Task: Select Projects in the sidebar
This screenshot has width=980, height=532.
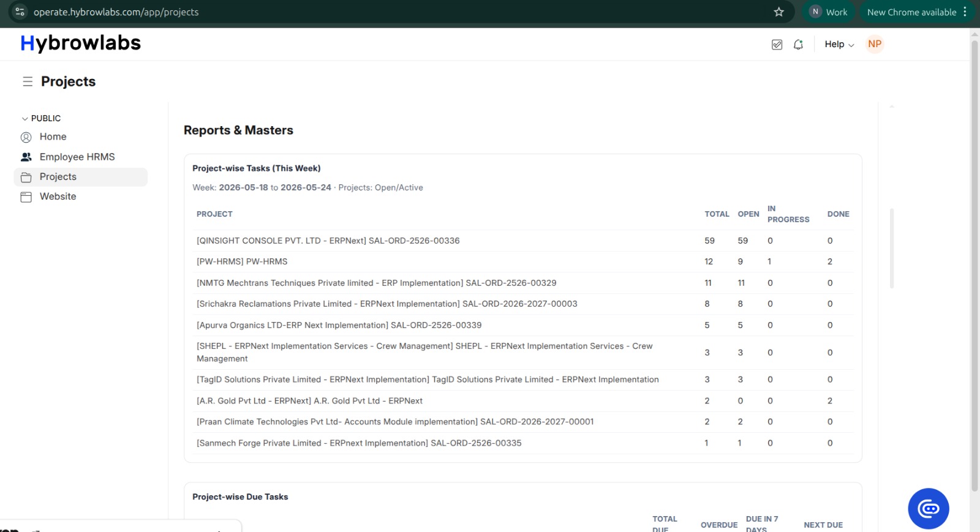Action: coord(80,177)
